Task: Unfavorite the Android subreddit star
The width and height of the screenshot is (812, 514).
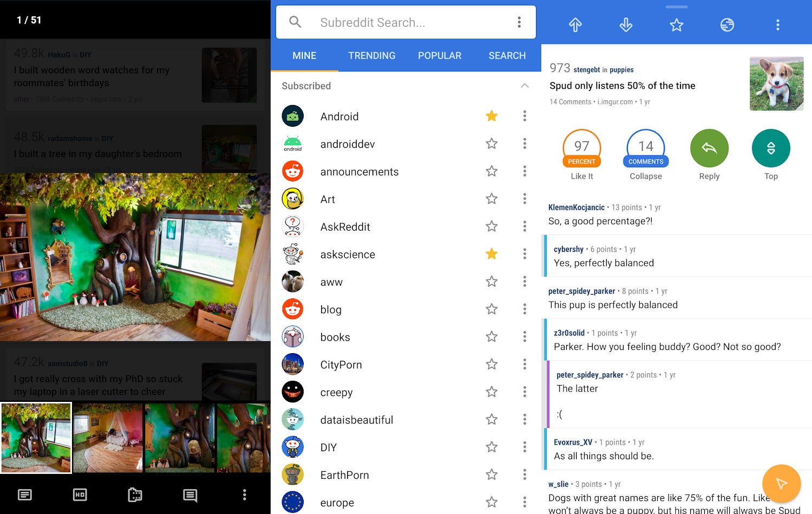Action: 492,116
